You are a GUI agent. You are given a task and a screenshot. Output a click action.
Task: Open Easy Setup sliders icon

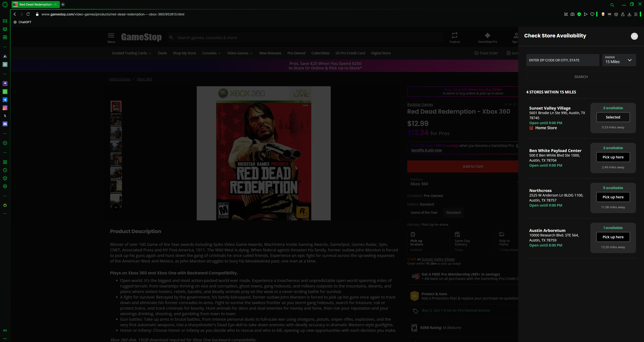click(636, 14)
